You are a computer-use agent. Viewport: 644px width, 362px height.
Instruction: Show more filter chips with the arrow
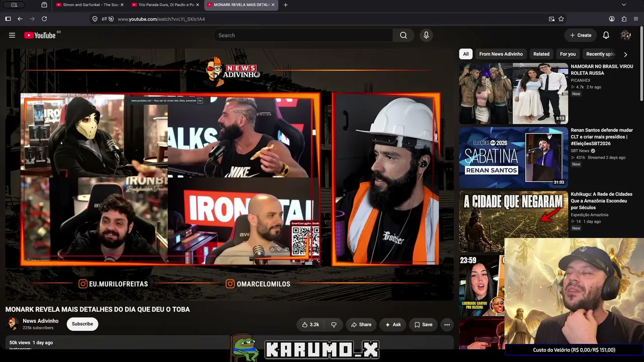point(625,54)
